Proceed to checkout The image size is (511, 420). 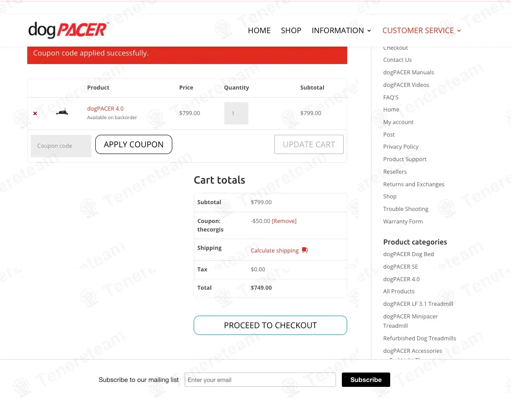270,325
